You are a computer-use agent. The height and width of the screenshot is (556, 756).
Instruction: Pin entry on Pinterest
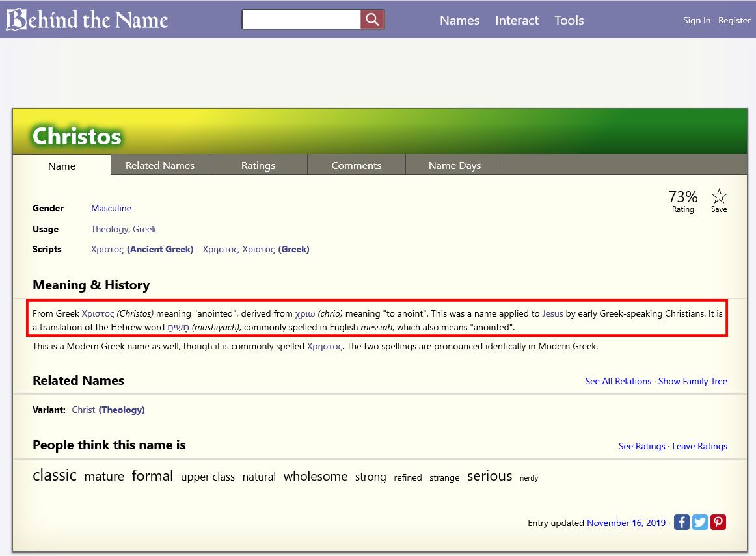[718, 522]
